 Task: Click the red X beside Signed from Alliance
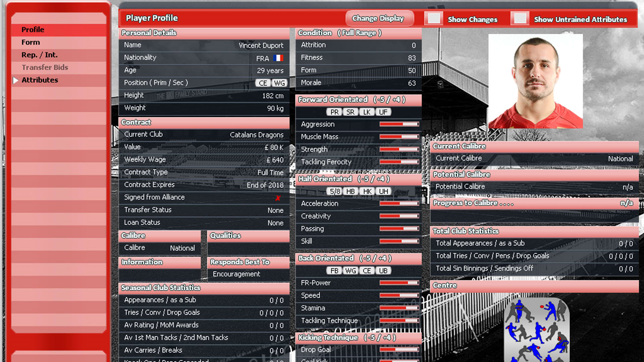pyautogui.click(x=278, y=198)
